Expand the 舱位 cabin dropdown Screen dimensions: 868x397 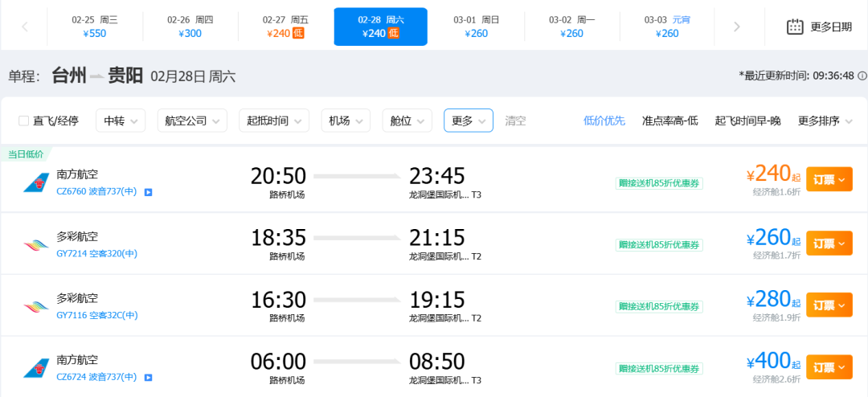tap(407, 121)
